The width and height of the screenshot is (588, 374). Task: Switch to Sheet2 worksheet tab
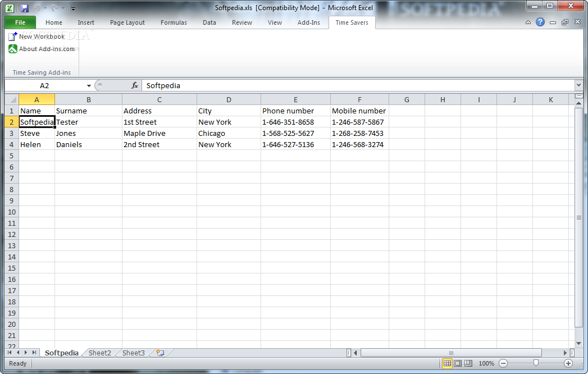tap(100, 353)
